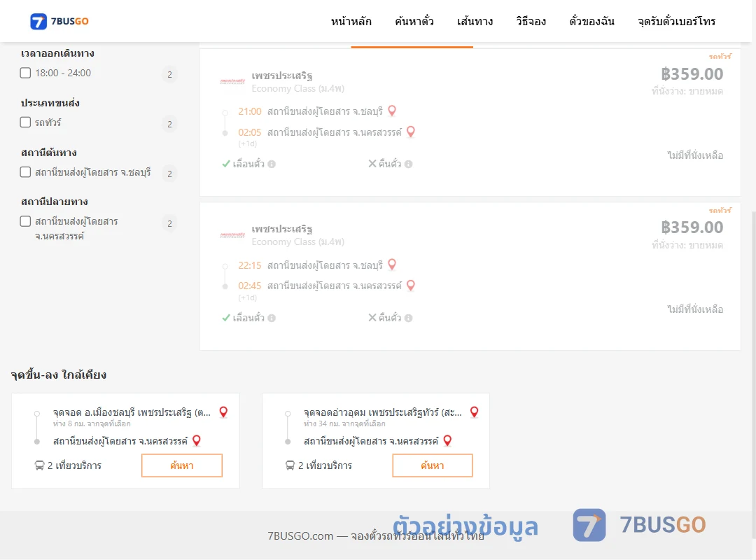Image resolution: width=756 pixels, height=560 pixels.
Task: Click info icon beside คืนตั๋ว in second trip
Action: pos(408,318)
